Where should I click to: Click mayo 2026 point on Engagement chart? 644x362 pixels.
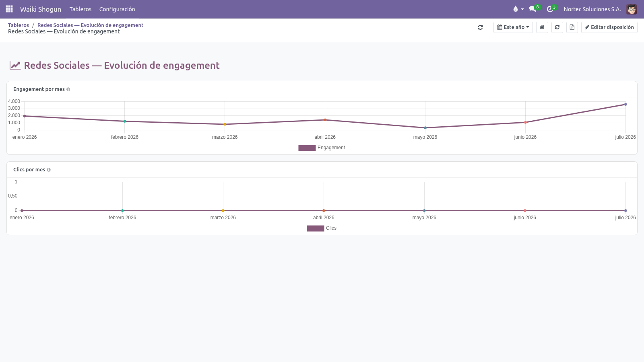click(425, 128)
